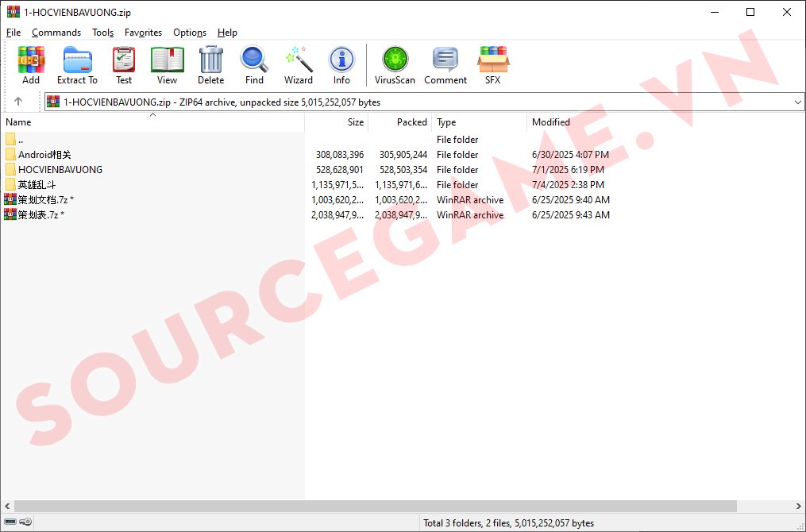Click the Delete trash can icon
Image resolution: width=806 pixels, height=532 pixels.
coord(210,64)
